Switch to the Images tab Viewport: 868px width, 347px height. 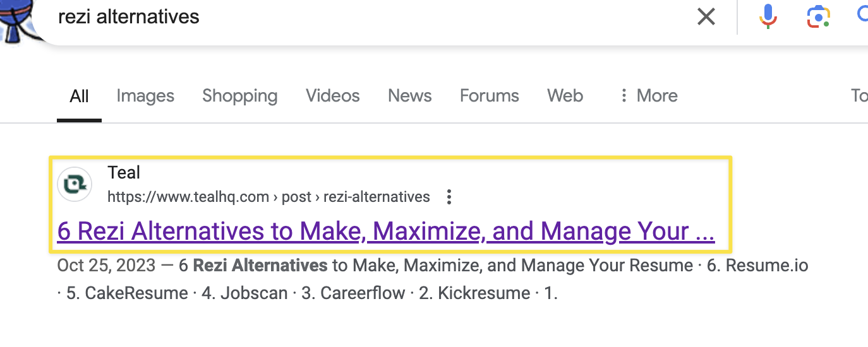click(145, 96)
